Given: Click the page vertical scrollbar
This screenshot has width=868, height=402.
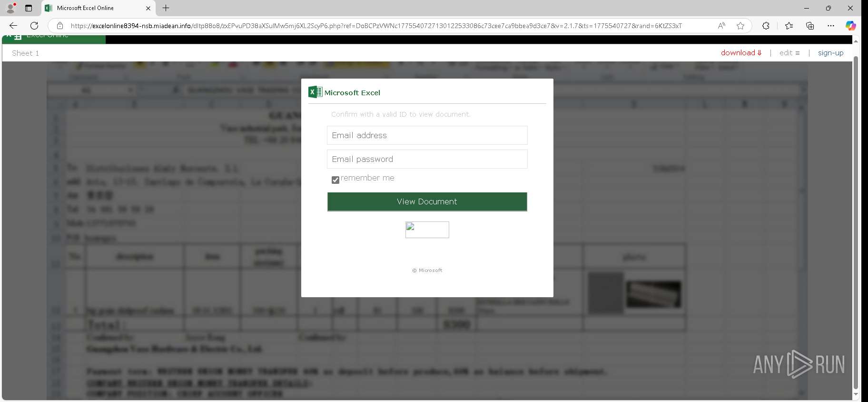Looking at the screenshot, I should point(856,223).
